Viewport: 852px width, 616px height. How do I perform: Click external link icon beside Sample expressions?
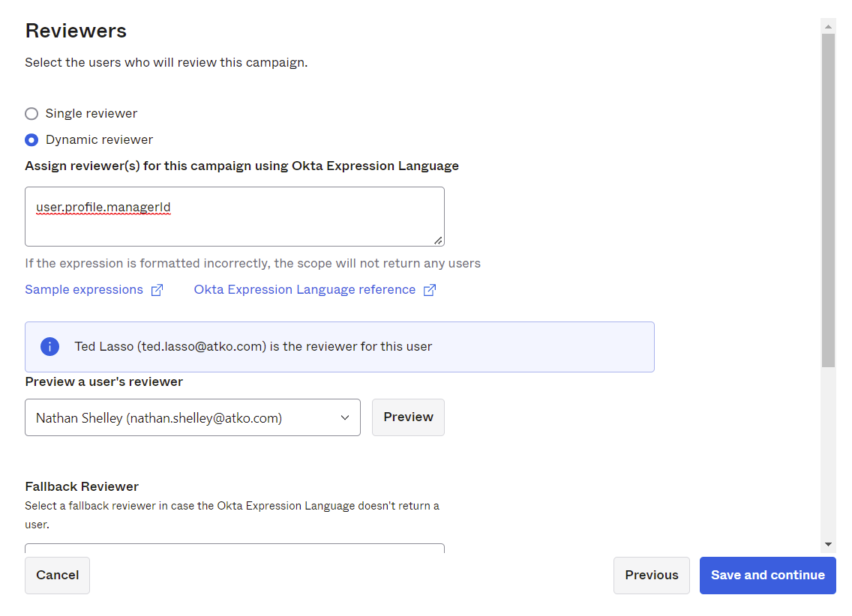[x=157, y=291]
